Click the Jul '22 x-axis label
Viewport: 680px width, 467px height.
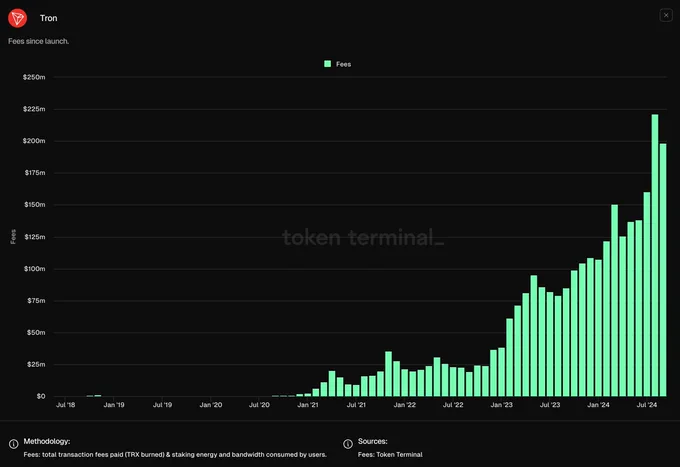pyautogui.click(x=453, y=405)
